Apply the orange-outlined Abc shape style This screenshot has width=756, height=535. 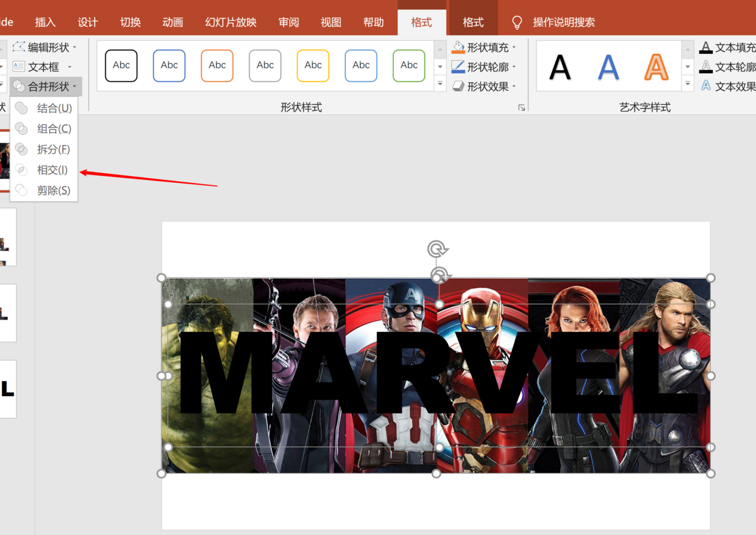coord(217,65)
